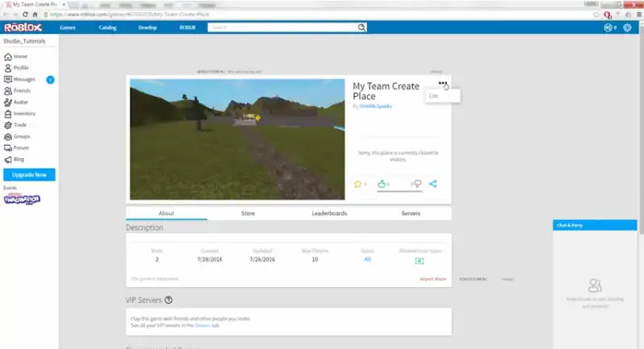644x349 pixels.
Task: Open the Profile sidebar icon
Action: (x=8, y=68)
